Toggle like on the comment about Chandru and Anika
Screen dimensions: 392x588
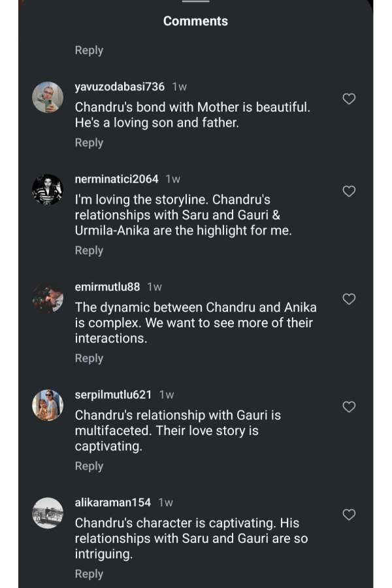[x=349, y=299]
